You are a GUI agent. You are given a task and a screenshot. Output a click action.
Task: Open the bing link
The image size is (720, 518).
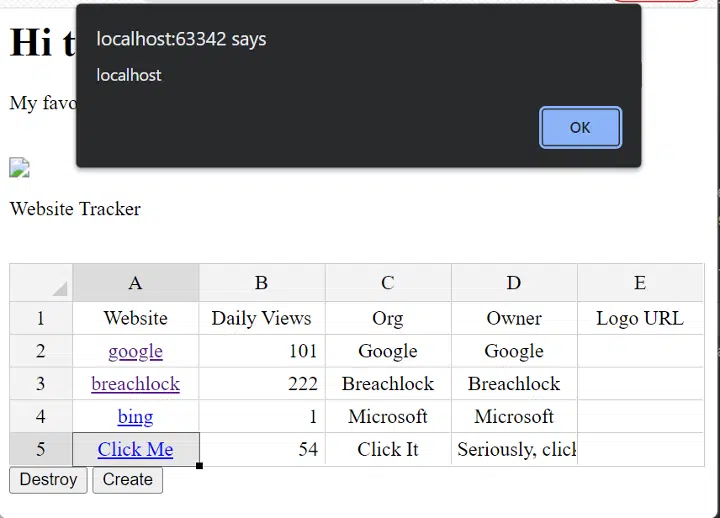click(x=135, y=417)
